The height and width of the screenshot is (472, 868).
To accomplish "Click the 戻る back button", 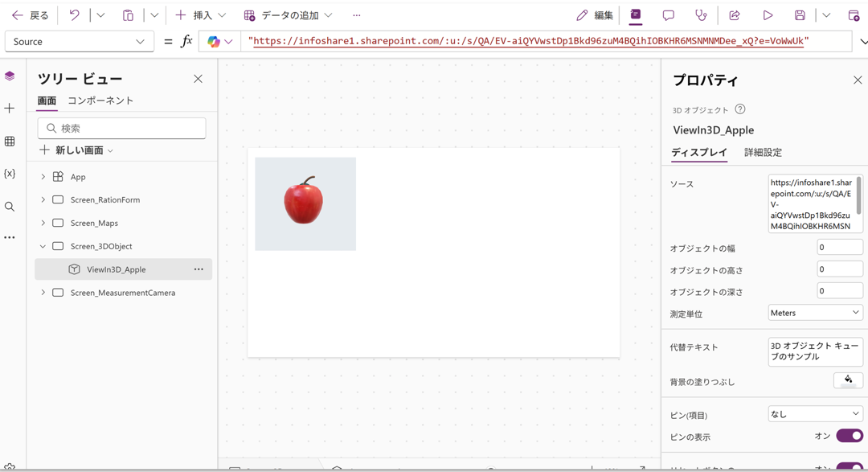I will tap(31, 15).
